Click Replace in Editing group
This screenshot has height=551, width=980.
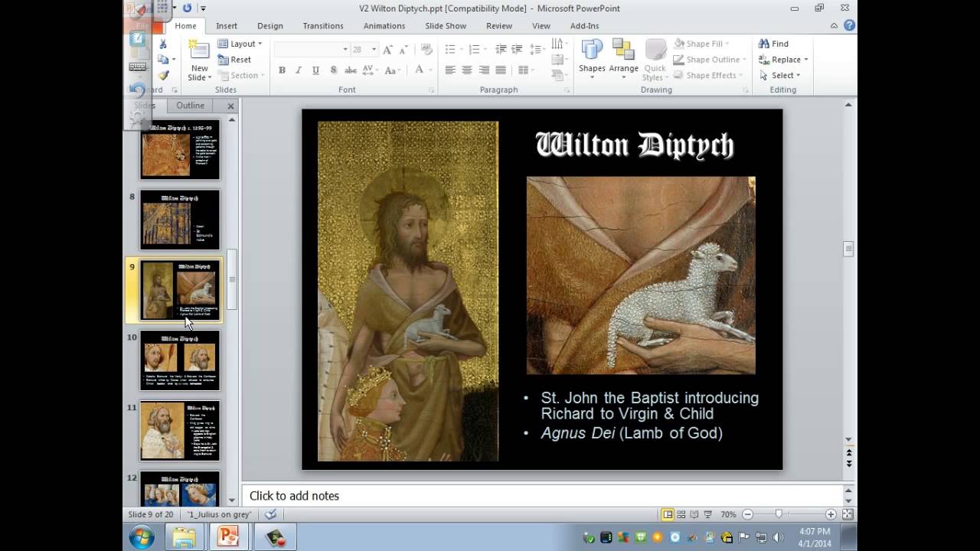[784, 60]
